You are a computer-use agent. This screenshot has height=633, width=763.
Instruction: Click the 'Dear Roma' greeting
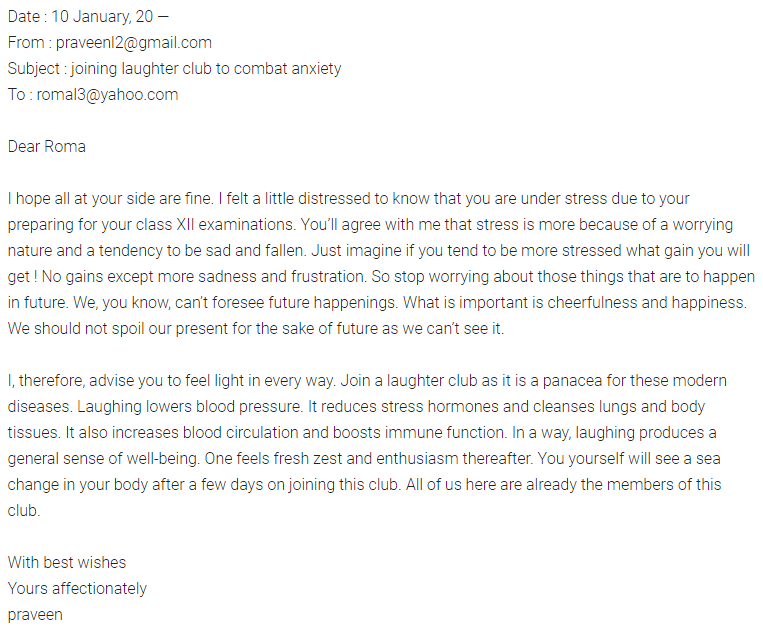[47, 146]
